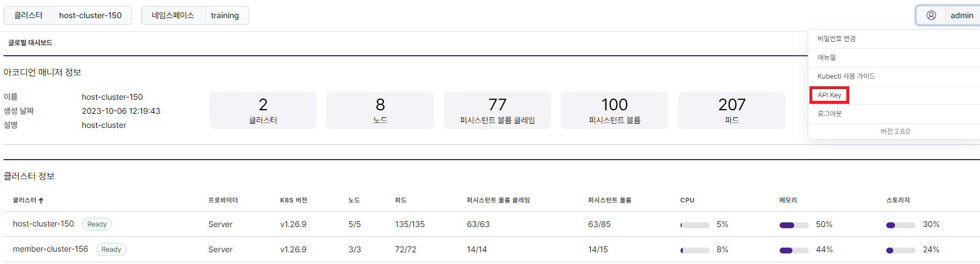This screenshot has height=264, width=980.
Task: Click host-cluster-150 memory usage bar at 50%
Action: [x=794, y=225]
